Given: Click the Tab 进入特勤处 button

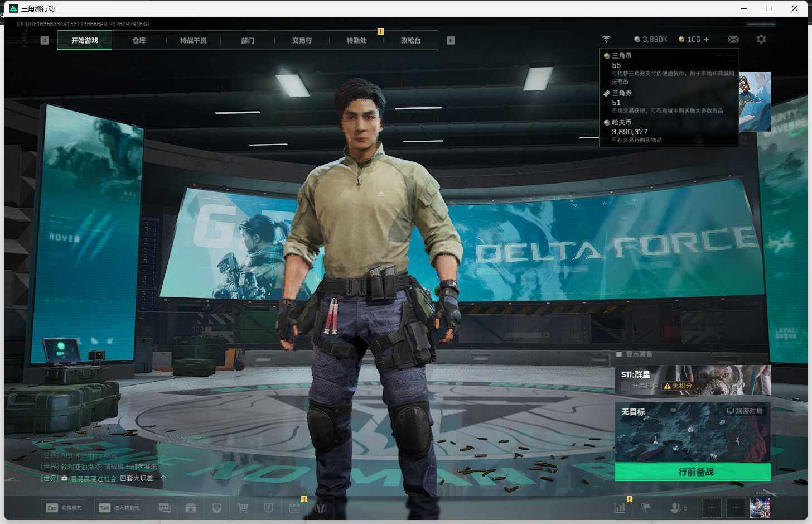Looking at the screenshot, I should (x=119, y=508).
